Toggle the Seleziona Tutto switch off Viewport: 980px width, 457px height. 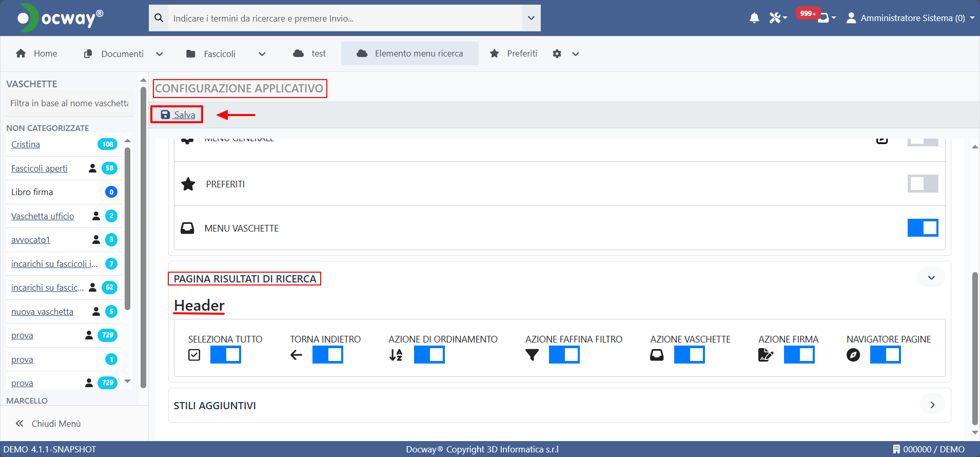[x=226, y=355]
